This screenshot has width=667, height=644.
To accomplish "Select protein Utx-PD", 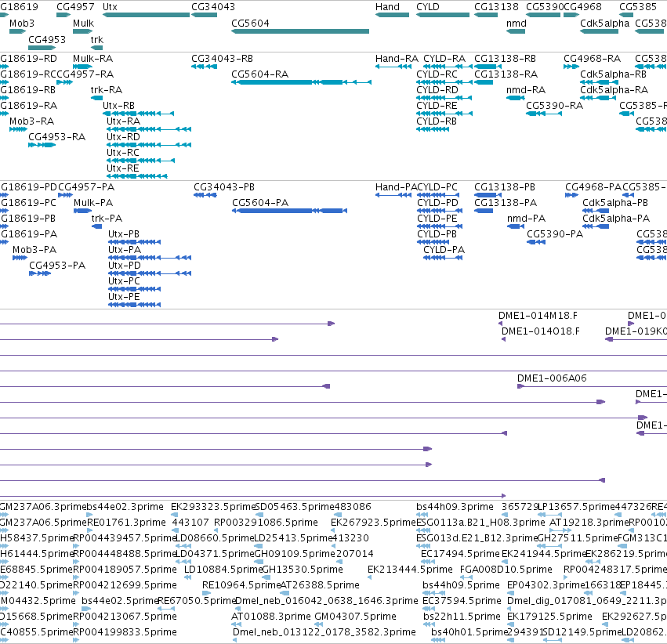I will 150,273.
